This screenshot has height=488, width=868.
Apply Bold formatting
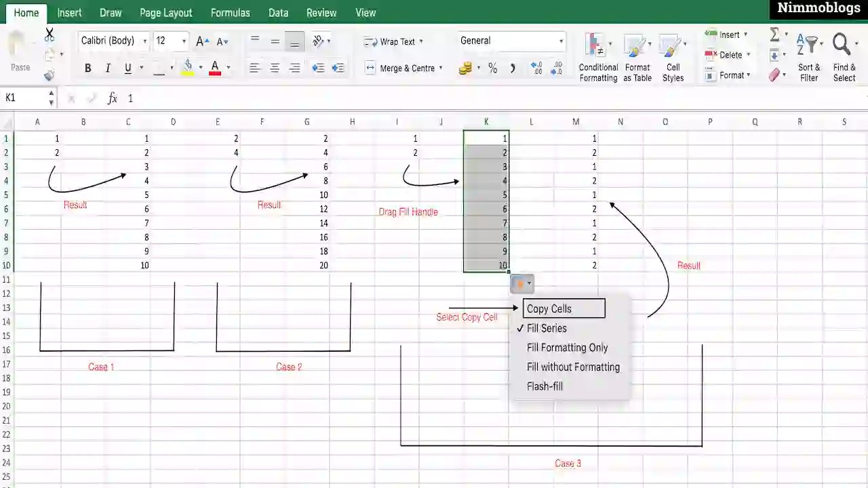pos(87,68)
